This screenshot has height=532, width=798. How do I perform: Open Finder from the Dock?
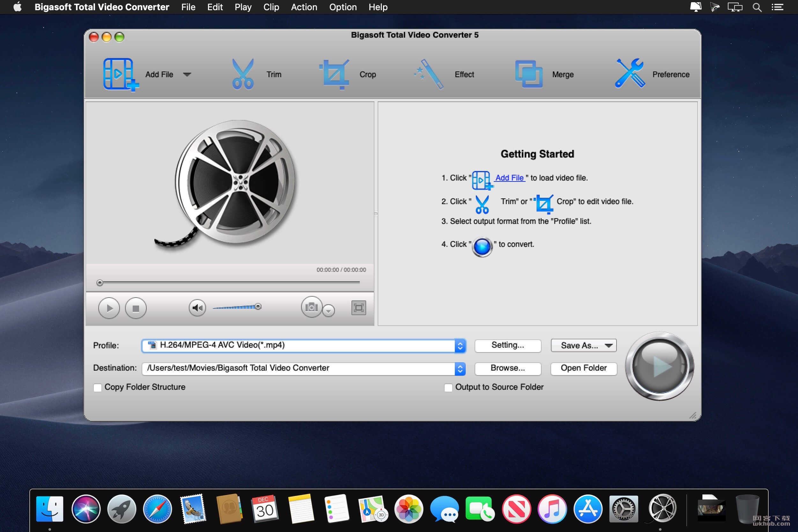point(49,509)
